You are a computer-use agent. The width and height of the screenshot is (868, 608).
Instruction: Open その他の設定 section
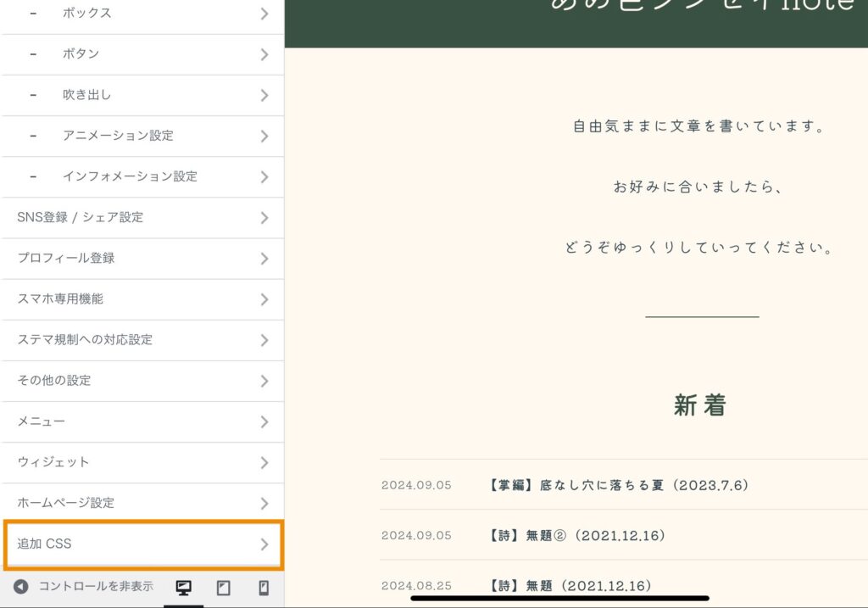pyautogui.click(x=142, y=381)
